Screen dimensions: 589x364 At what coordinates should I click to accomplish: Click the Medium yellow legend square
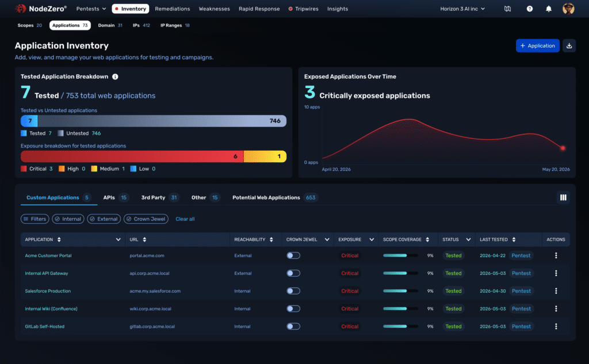click(94, 168)
